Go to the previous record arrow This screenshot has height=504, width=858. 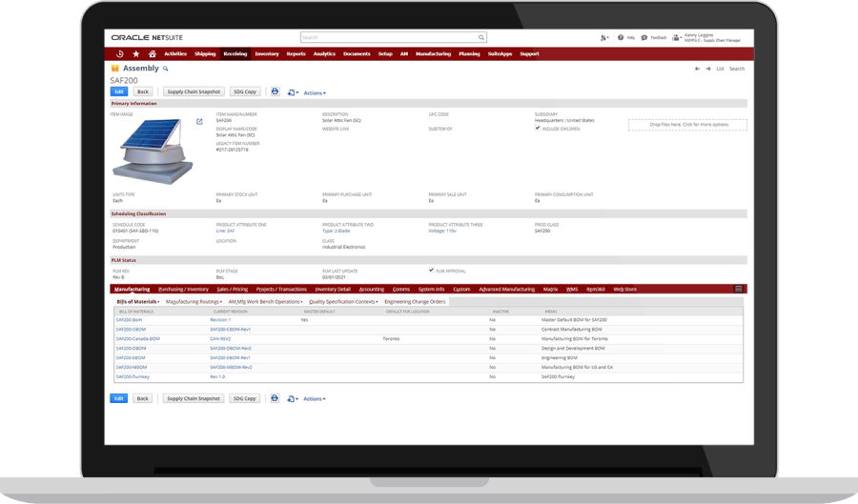[x=697, y=69]
